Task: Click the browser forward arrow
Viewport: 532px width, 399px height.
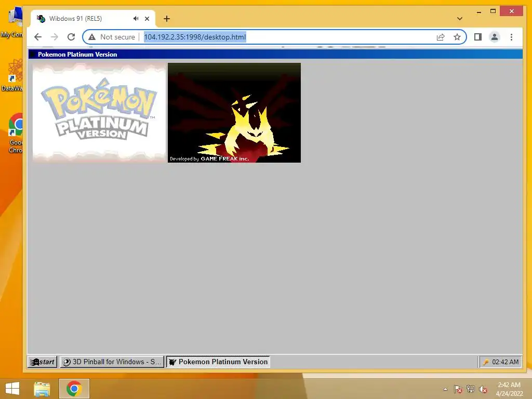Action: pos(54,37)
